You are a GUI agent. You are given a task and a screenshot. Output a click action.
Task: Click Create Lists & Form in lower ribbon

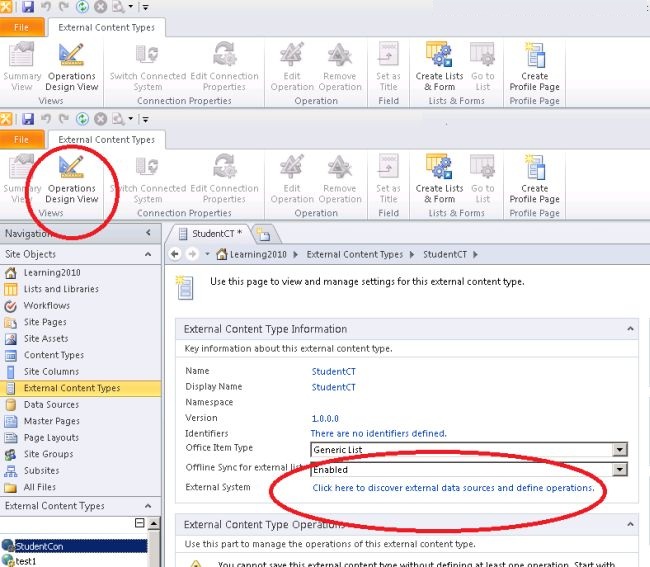tap(439, 179)
